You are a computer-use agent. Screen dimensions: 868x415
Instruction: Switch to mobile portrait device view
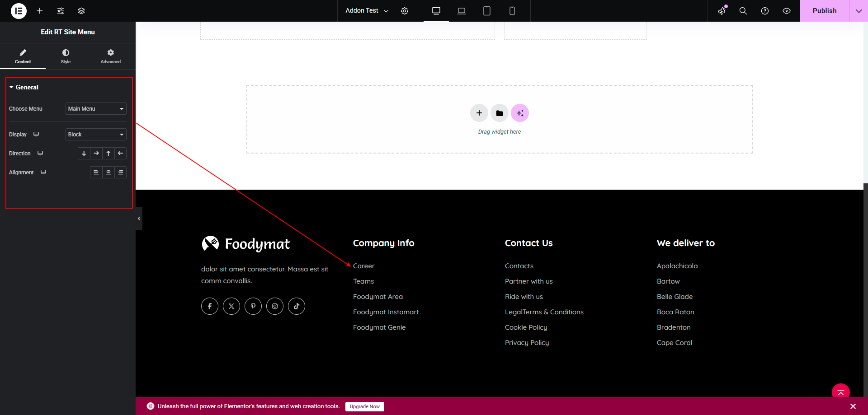[512, 11]
